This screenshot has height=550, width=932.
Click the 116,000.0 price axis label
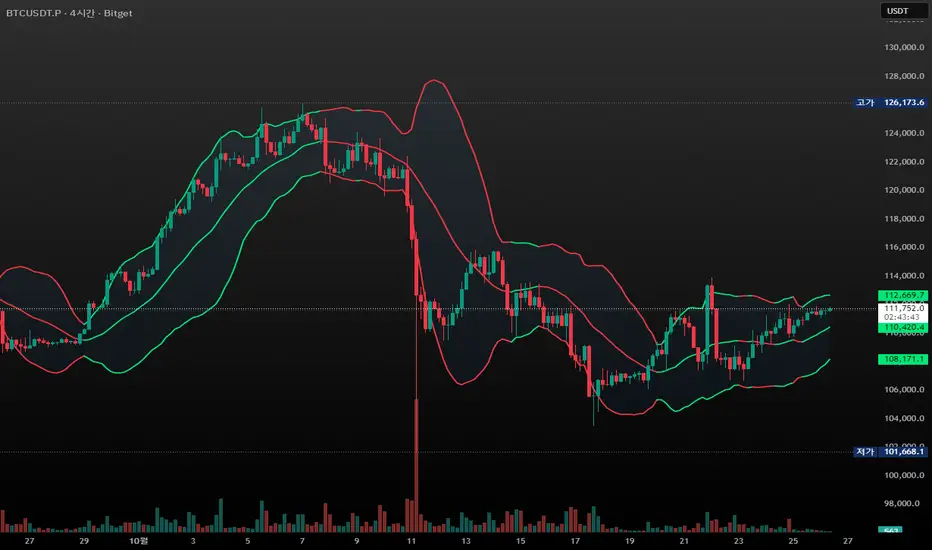904,247
